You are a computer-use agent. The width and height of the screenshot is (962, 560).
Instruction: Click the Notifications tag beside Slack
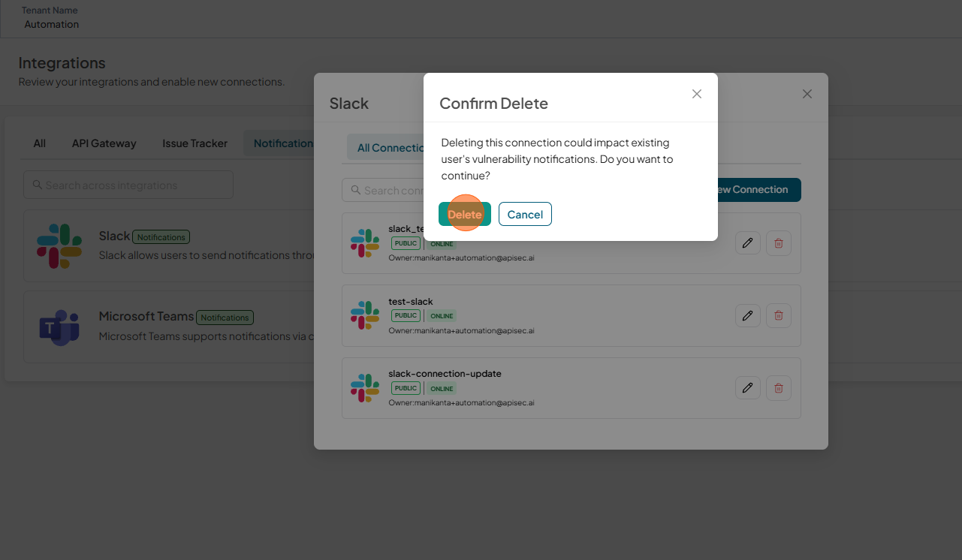pyautogui.click(x=161, y=237)
